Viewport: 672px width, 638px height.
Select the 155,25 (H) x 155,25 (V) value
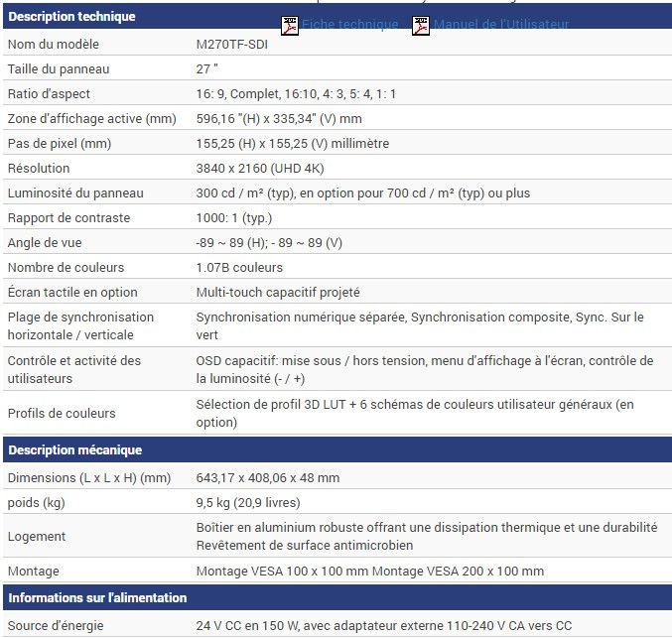293,144
